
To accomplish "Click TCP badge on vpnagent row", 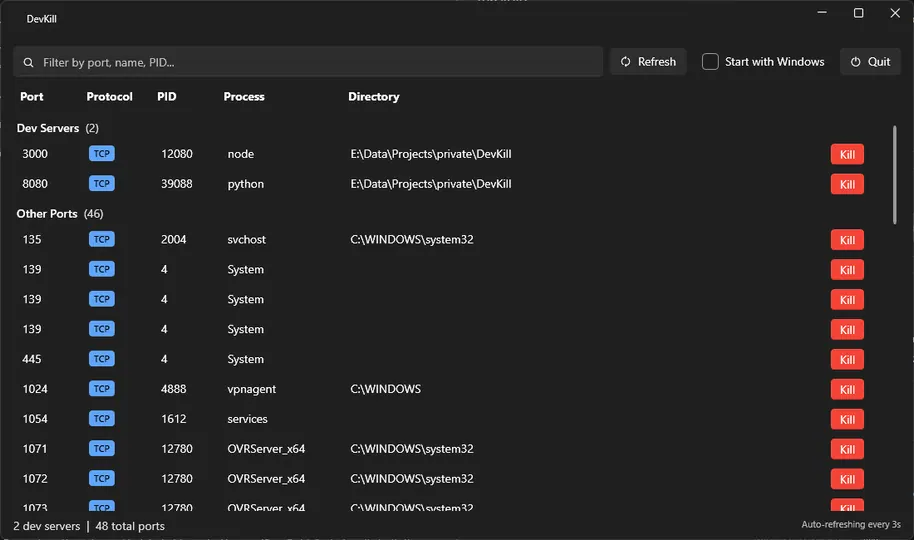I will click(101, 389).
